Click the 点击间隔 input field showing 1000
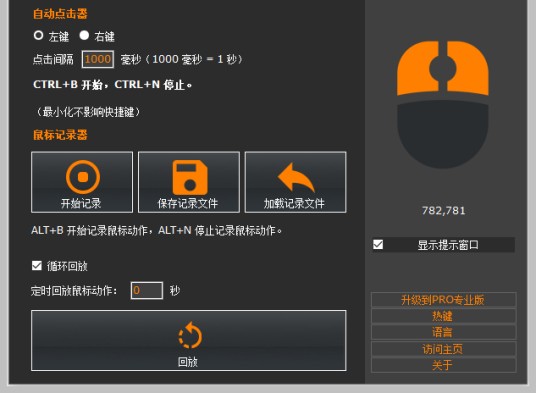This screenshot has height=393, width=536. point(98,59)
